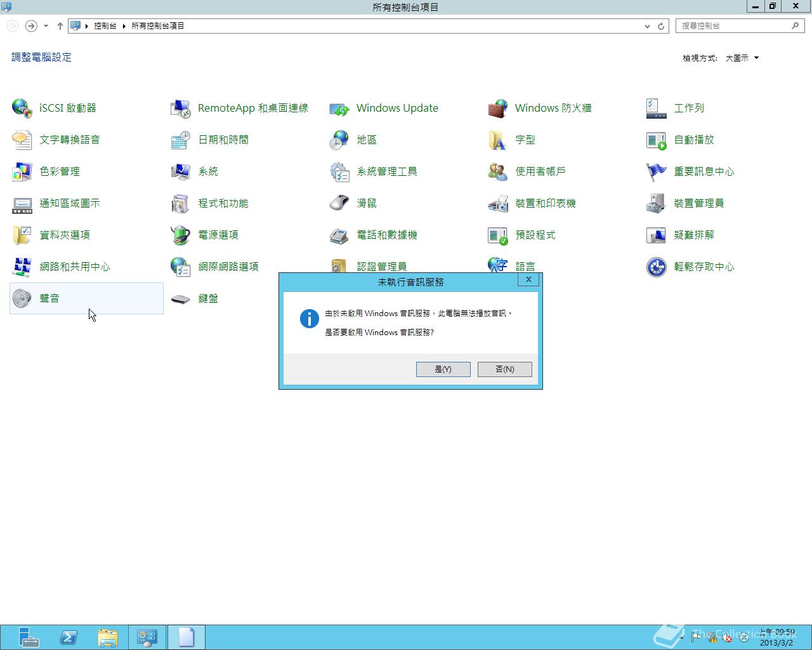Open the iSCSI 啟動器 icon
Screen dimensions: 812x650
click(x=22, y=108)
